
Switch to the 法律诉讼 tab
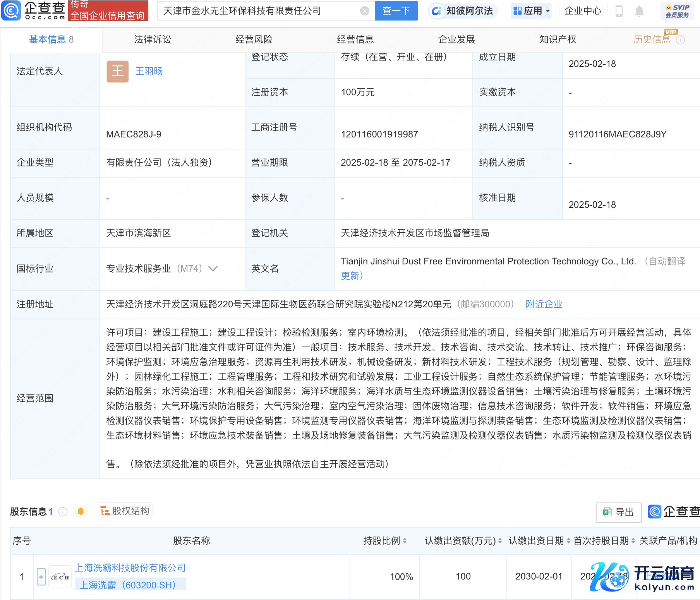tap(153, 39)
